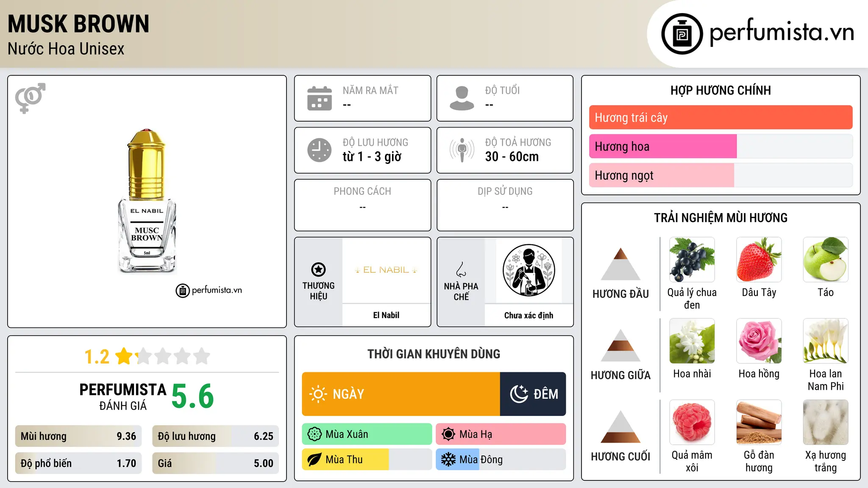Click the Perfumista rating 5.6 value
The width and height of the screenshot is (868, 488).
click(193, 396)
